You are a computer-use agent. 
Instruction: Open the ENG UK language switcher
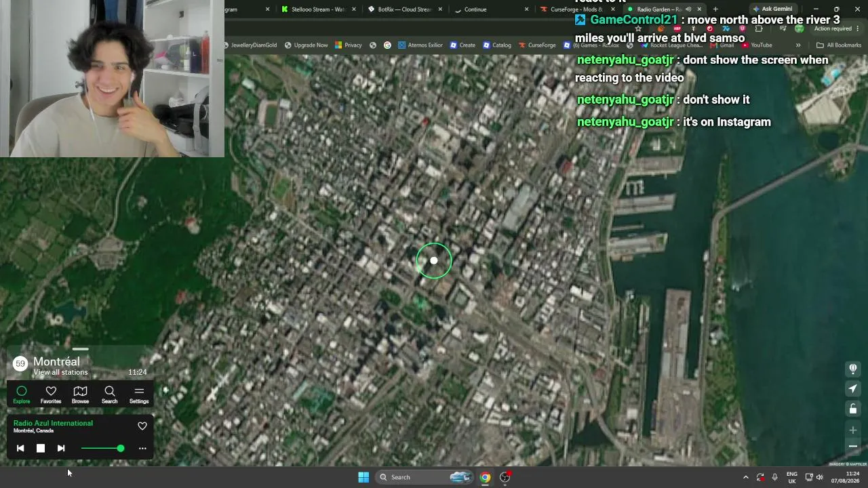(x=791, y=477)
